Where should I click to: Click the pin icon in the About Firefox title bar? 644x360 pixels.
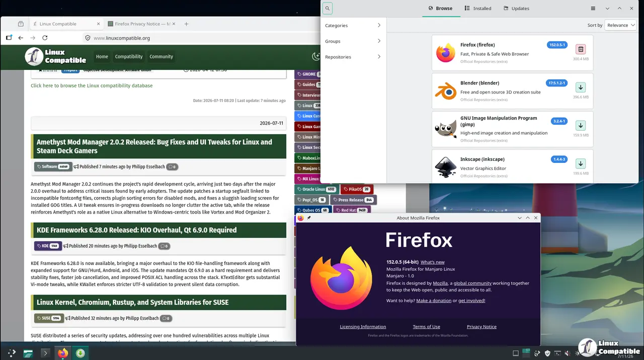pyautogui.click(x=309, y=218)
